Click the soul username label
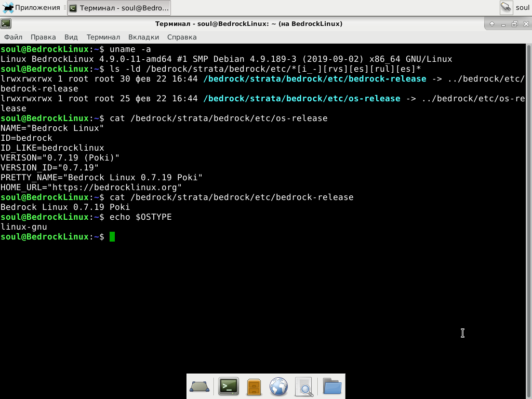Viewport: 532px width, 399px height. (522, 7)
